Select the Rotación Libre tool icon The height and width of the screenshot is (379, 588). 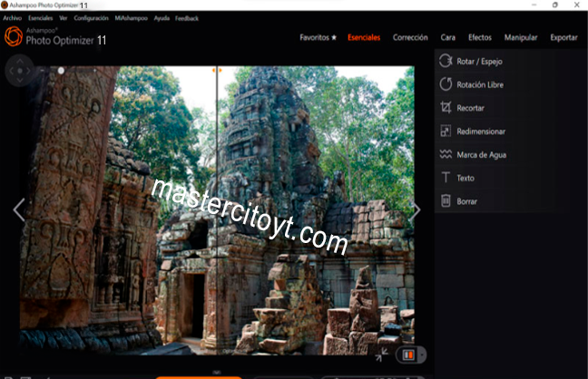pos(446,84)
